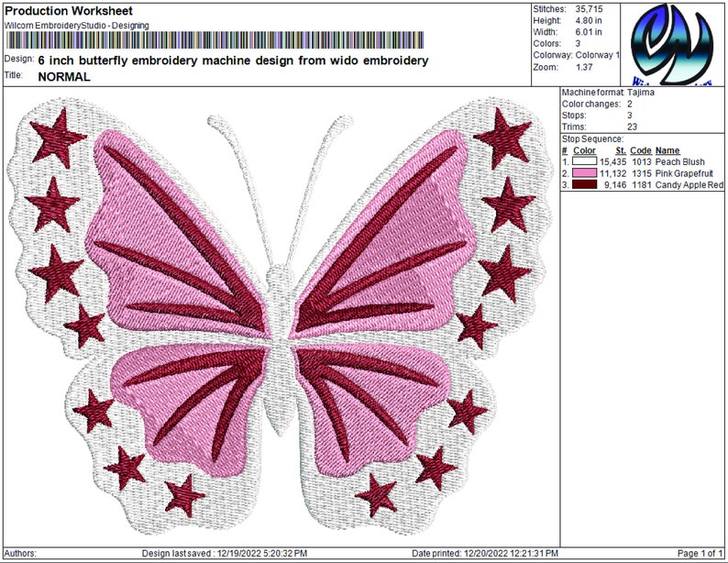Click the Peach Blush color swatch
This screenshot has width=728, height=563.
pyautogui.click(x=584, y=161)
